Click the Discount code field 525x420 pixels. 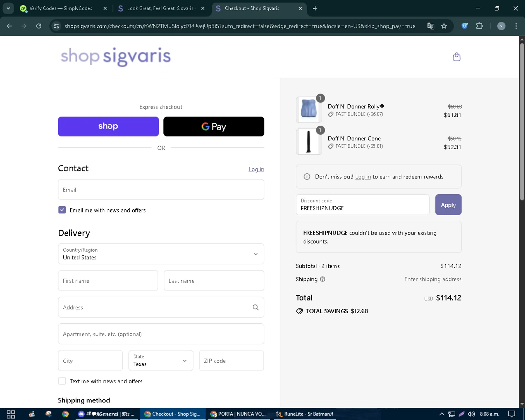coord(363,205)
